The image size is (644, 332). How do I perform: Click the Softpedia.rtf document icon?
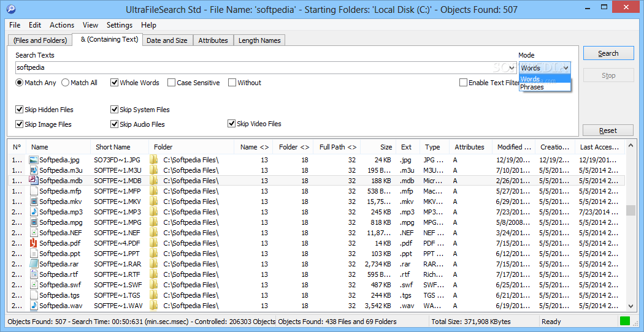(x=34, y=274)
